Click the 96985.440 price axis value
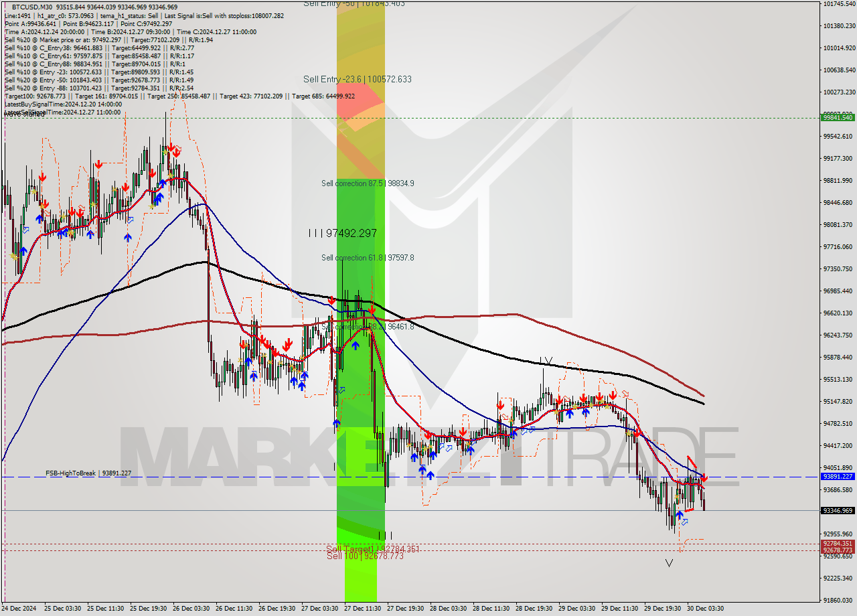The width and height of the screenshot is (857, 616). coord(838,291)
